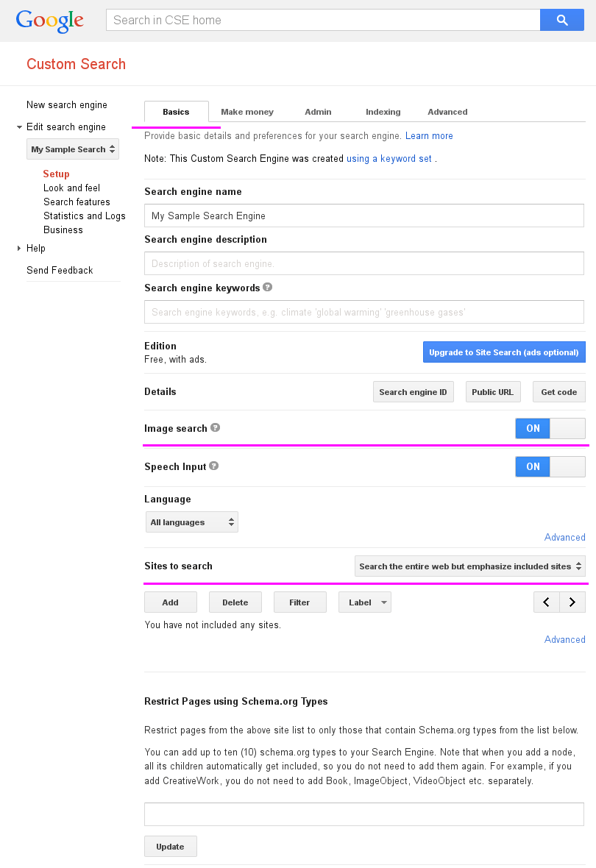Viewport: 596px width, 868px height.
Task: Toggle Speech Input switch
Action: [x=550, y=466]
